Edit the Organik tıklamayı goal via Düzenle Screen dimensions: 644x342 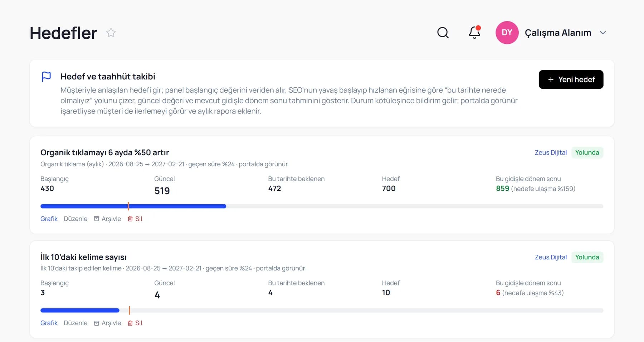[x=75, y=219]
